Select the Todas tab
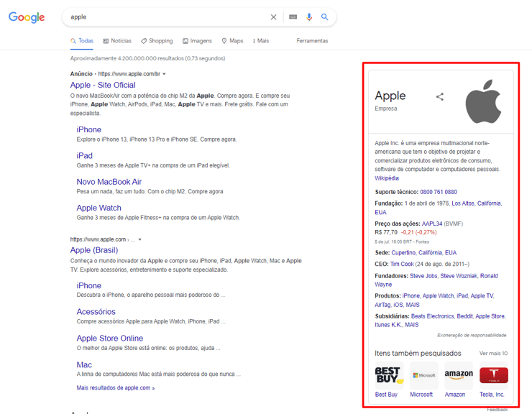 82,41
